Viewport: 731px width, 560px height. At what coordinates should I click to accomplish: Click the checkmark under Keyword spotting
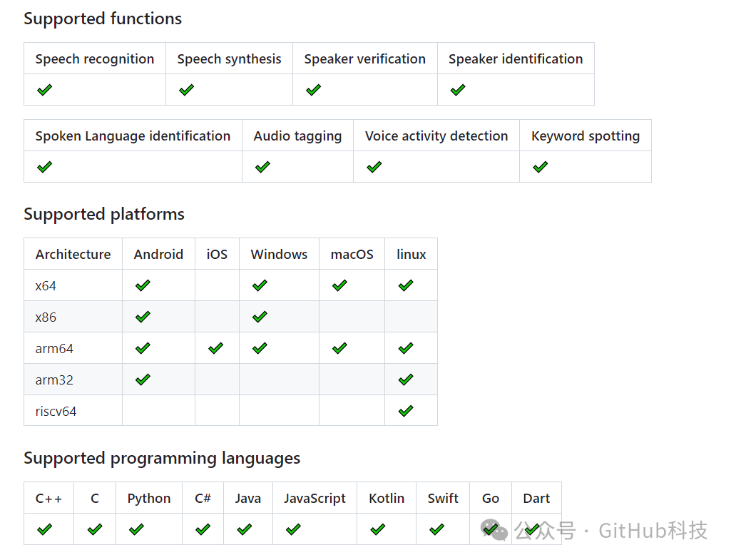(x=541, y=167)
